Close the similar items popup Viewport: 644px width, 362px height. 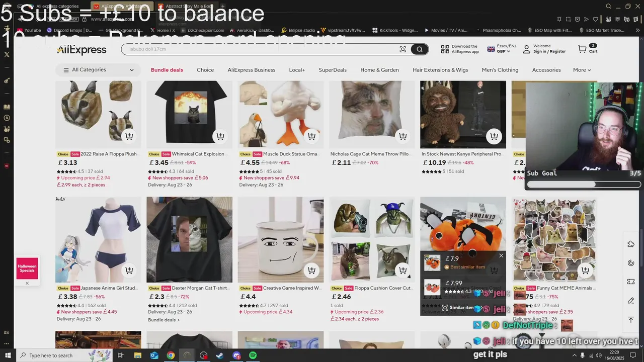(501, 256)
